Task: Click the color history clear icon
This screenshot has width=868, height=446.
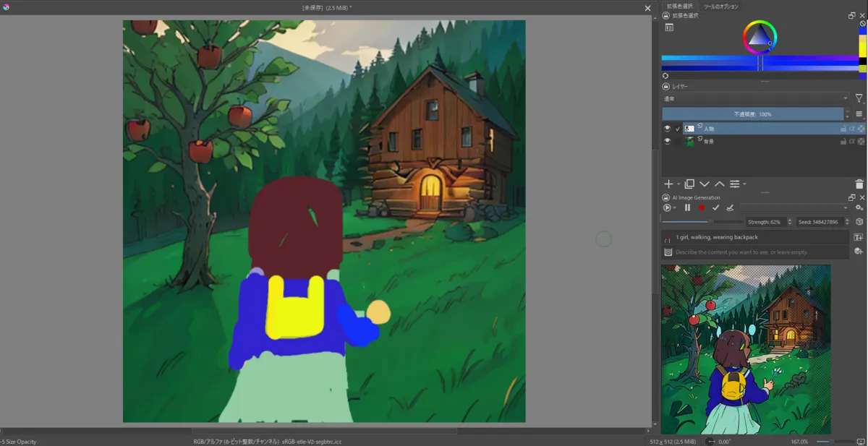Action: (862, 23)
